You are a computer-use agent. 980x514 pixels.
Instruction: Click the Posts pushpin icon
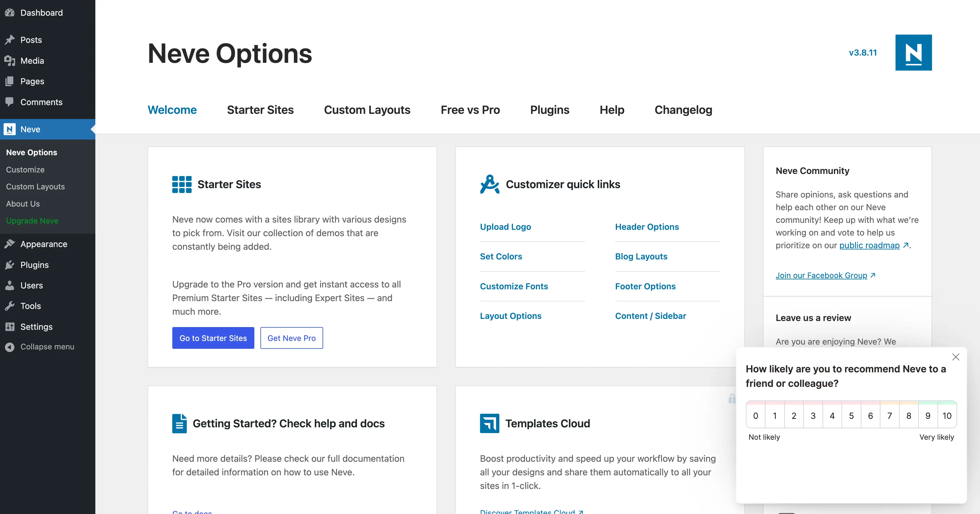(10, 40)
